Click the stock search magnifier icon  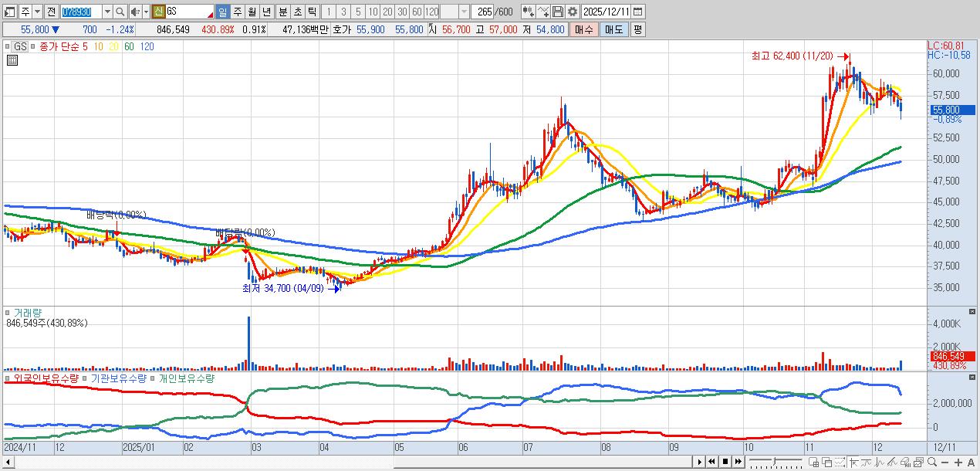tap(120, 12)
